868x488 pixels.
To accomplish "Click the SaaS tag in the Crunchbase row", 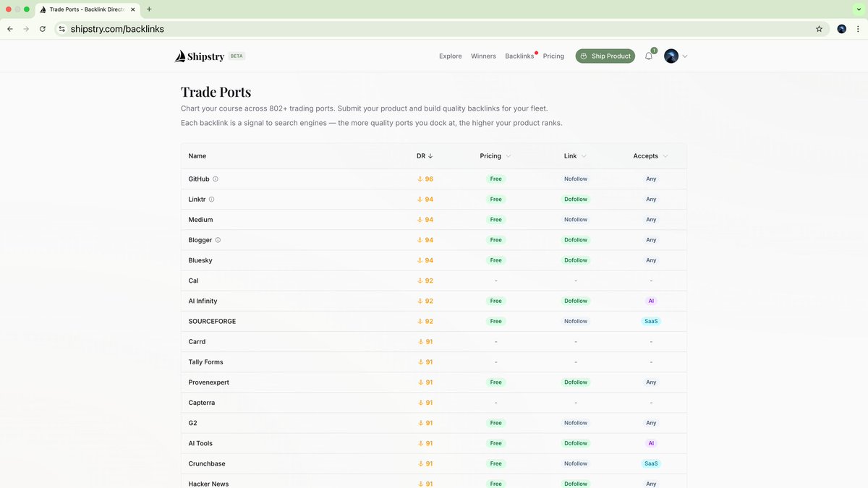I will 651,463.
